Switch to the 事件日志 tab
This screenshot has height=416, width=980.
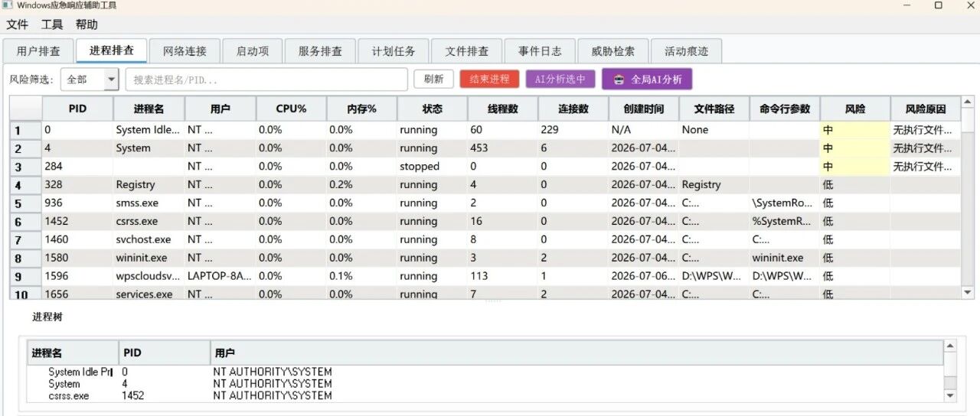[x=539, y=51]
